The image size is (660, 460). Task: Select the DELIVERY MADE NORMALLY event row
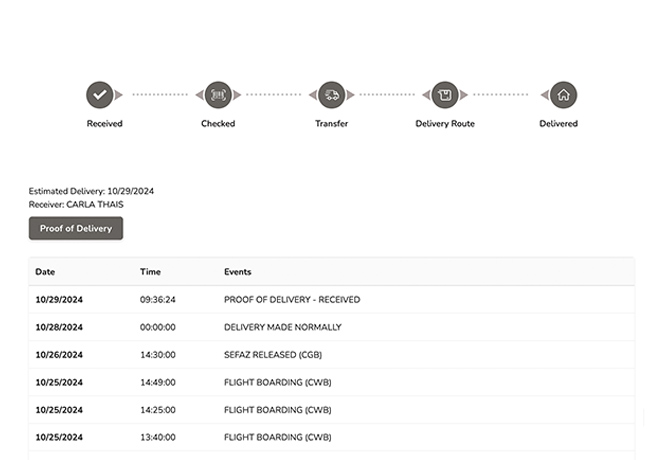click(x=282, y=327)
